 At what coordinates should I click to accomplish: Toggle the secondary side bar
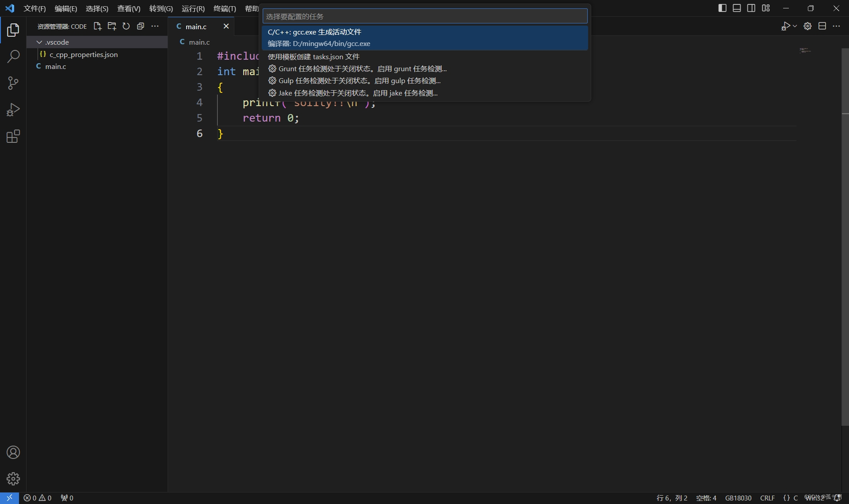751,8
